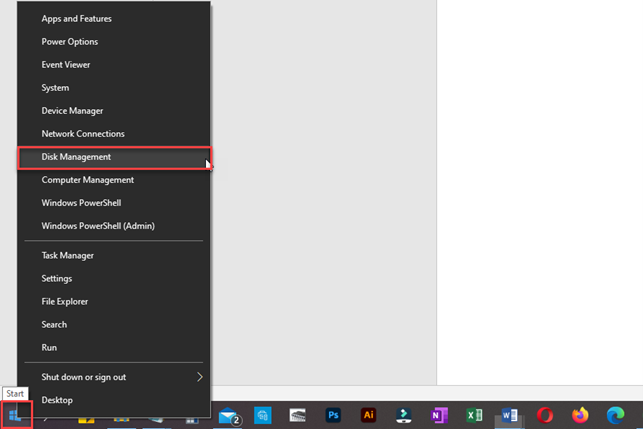The image size is (643, 429).
Task: Open Event Viewer entry
Action: pos(66,65)
